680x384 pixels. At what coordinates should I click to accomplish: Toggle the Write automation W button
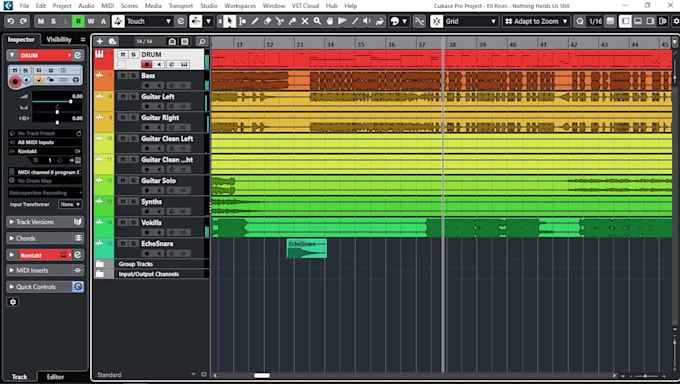(91, 21)
